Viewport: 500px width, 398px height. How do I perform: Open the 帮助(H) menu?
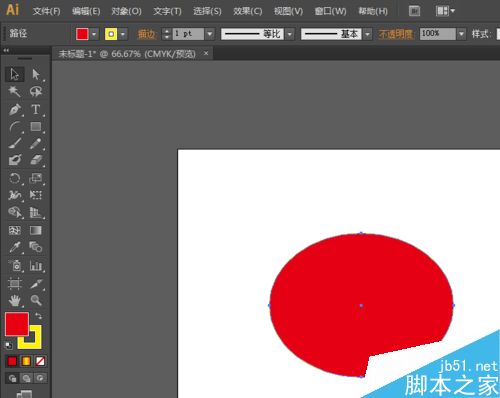[x=373, y=11]
